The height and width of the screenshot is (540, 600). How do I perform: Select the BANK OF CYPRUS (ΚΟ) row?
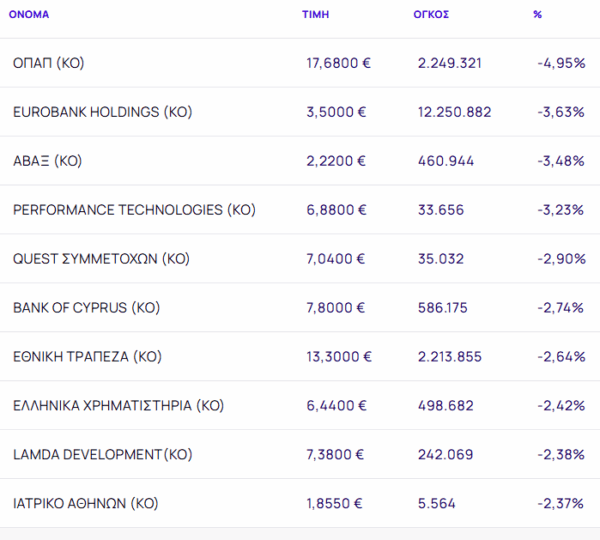tap(86, 308)
